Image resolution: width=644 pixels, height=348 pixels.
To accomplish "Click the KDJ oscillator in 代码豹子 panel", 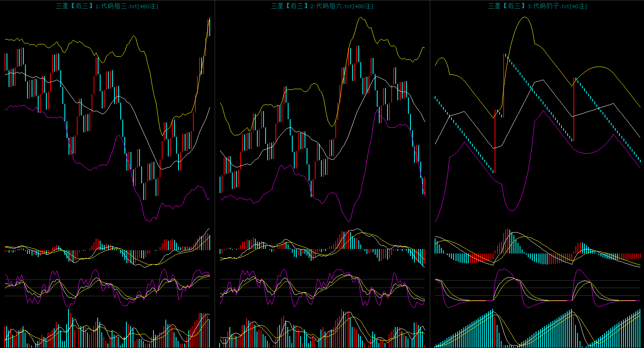I will click(537, 288).
